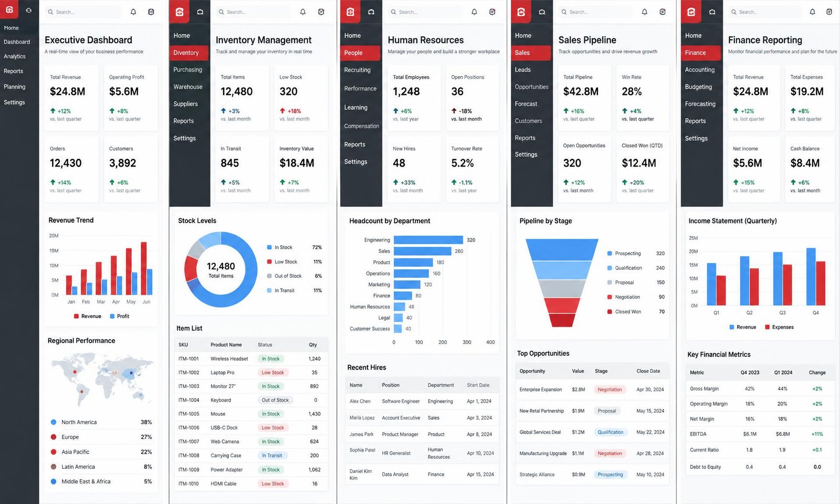Open user avatar in Finance Reporting header
The height and width of the screenshot is (504, 840).
(x=829, y=12)
